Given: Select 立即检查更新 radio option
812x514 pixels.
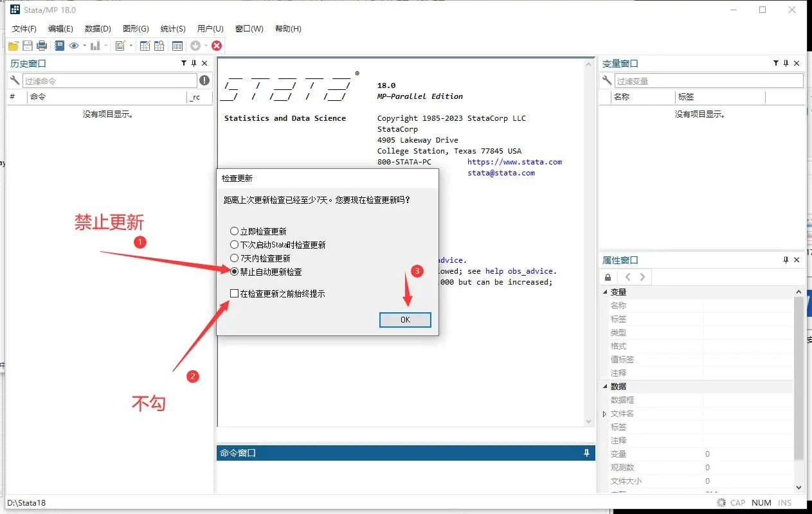Looking at the screenshot, I should coord(234,231).
